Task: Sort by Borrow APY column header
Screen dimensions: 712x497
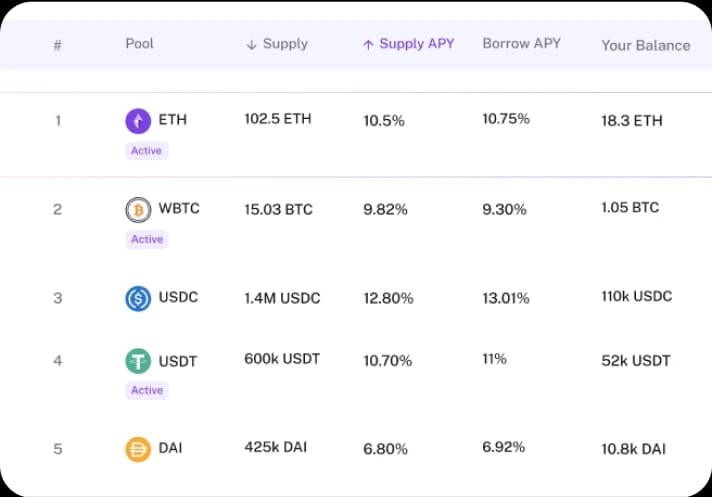Action: tap(521, 44)
